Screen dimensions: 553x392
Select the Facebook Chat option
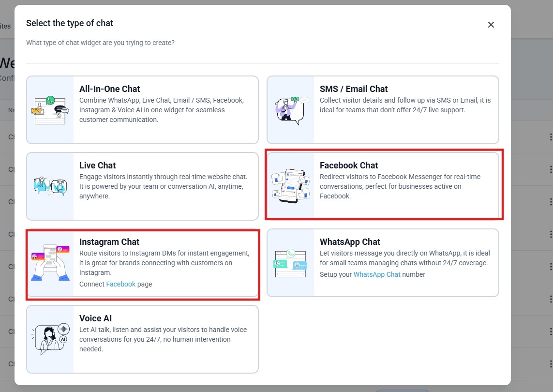[383, 186]
